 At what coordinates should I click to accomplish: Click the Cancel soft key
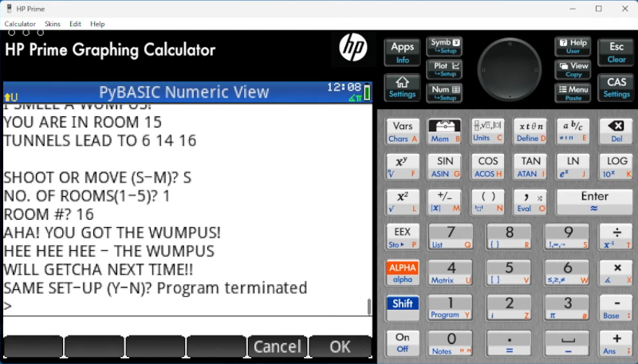click(277, 346)
